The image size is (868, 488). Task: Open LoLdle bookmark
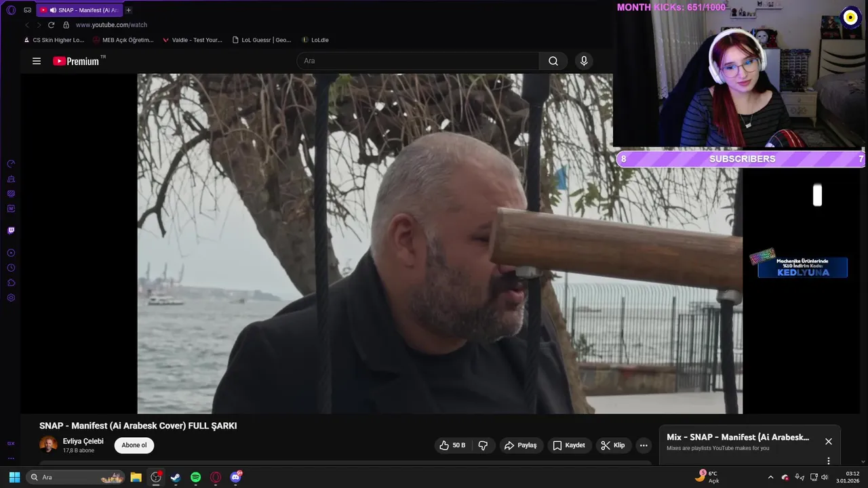pos(315,40)
